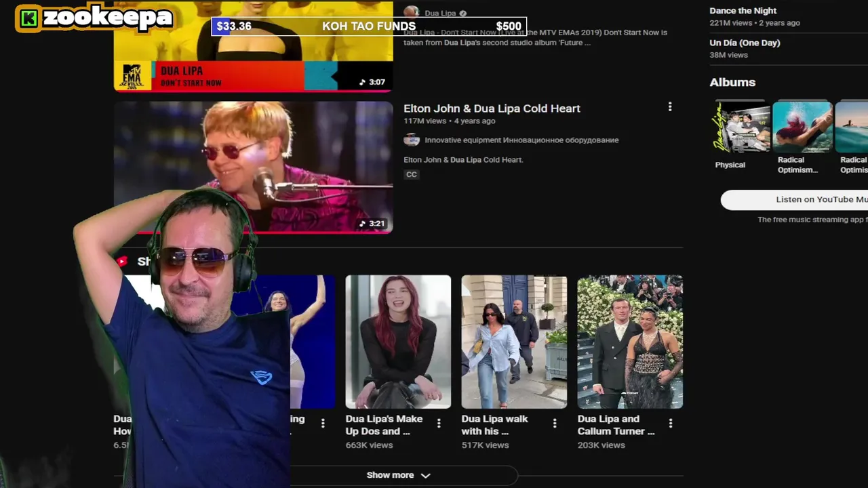Open the first Radical Optimism album cover
Viewport: 868px width, 488px height.
click(802, 127)
